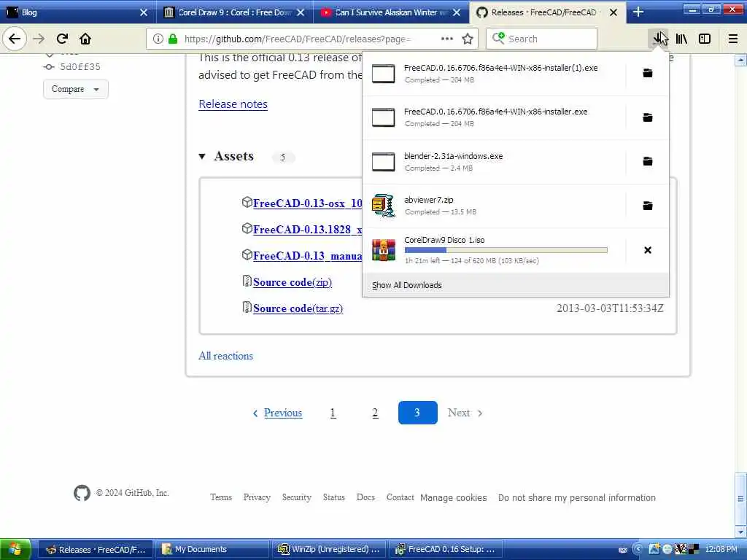This screenshot has height=560, width=747.
Task: Open containing folder for blender-2.31a-windows.exe
Action: pyautogui.click(x=648, y=161)
